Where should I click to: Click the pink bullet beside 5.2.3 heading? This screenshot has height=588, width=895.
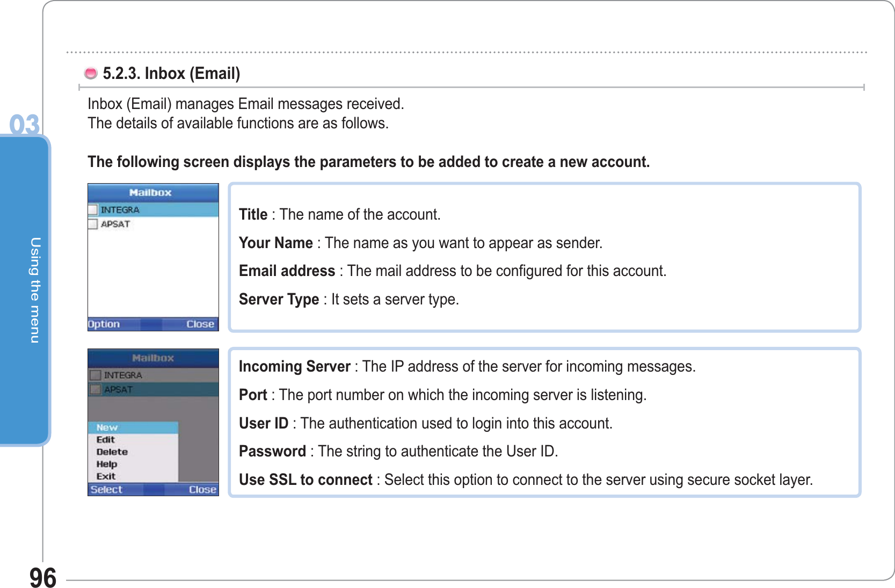point(91,72)
